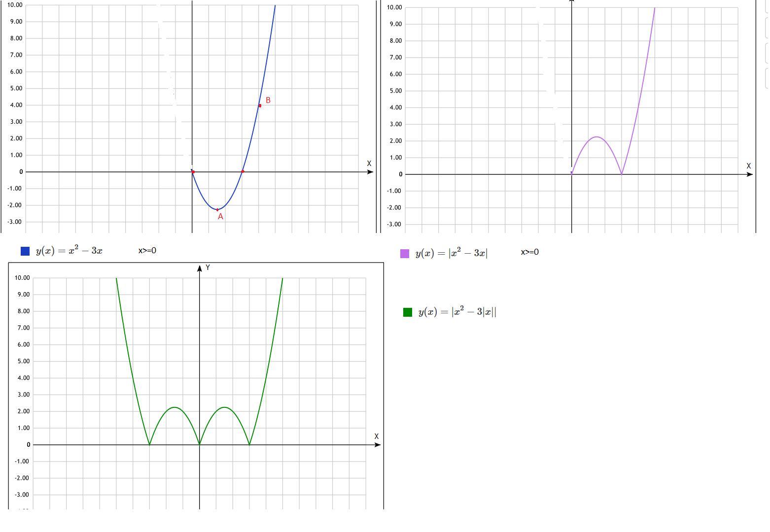This screenshot has width=770, height=532.
Task: Click the hump peak of the purple curve
Action: pos(596,137)
